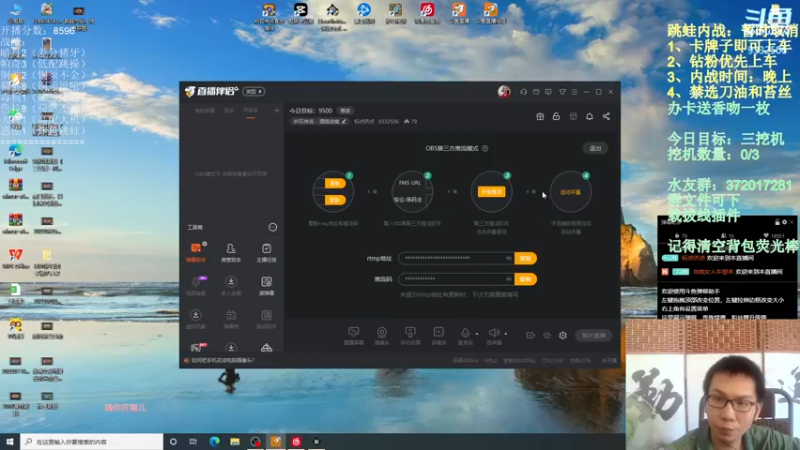The width and height of the screenshot is (800, 450).
Task: Open the customer service headset icon
Action: click(523, 92)
